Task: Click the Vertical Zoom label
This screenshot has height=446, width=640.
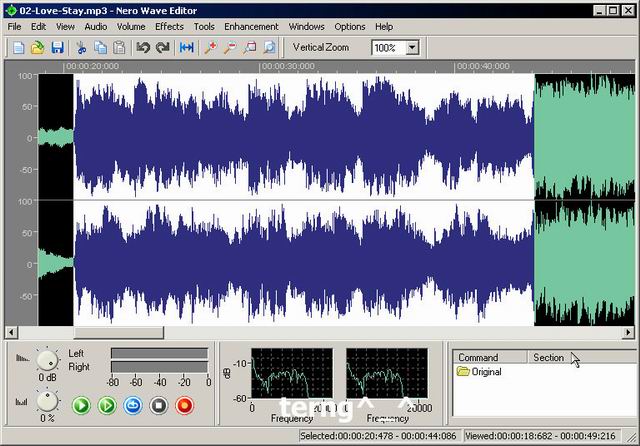Action: pyautogui.click(x=321, y=47)
